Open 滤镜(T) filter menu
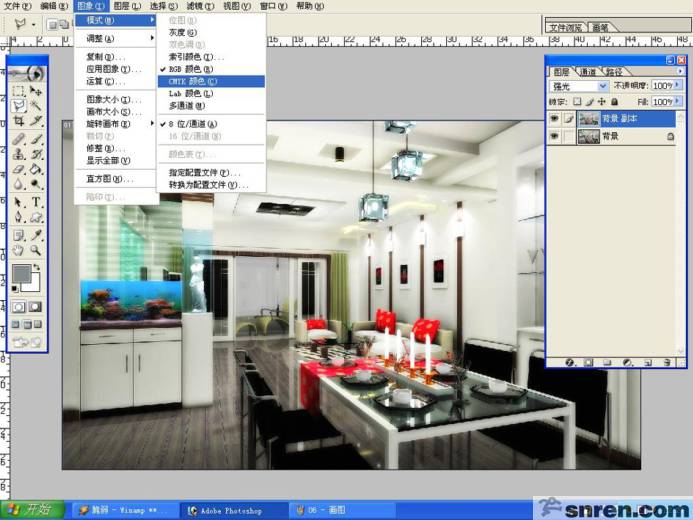This screenshot has height=520, width=693. (x=200, y=6)
